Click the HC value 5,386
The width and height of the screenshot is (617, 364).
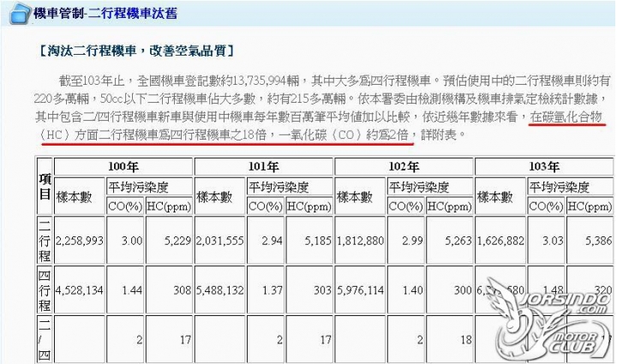598,241
